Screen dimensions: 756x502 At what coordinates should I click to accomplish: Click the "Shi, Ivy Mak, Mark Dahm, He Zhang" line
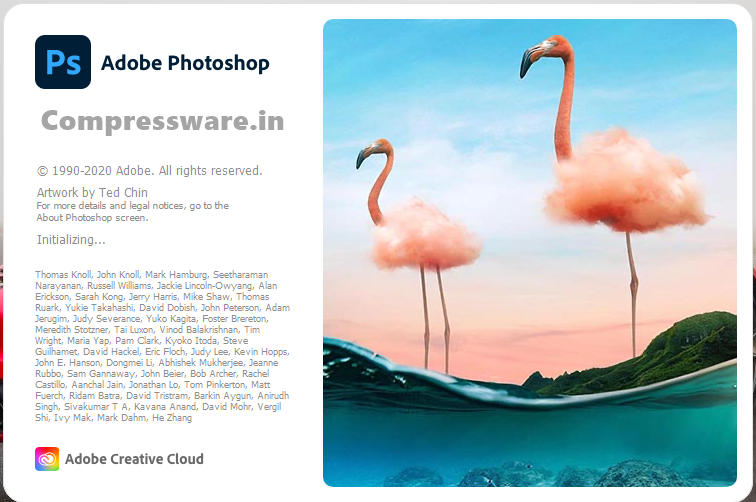click(x=113, y=418)
